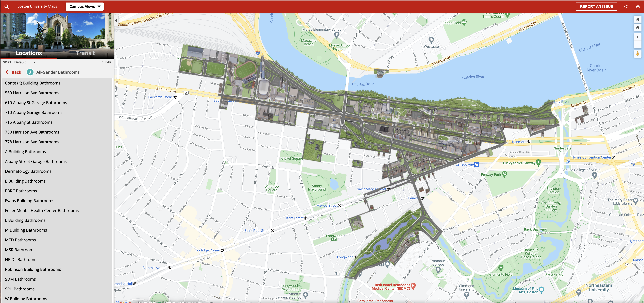Click the Clemente Field map pin
The height and width of the screenshot is (303, 644).
[x=501, y=268]
